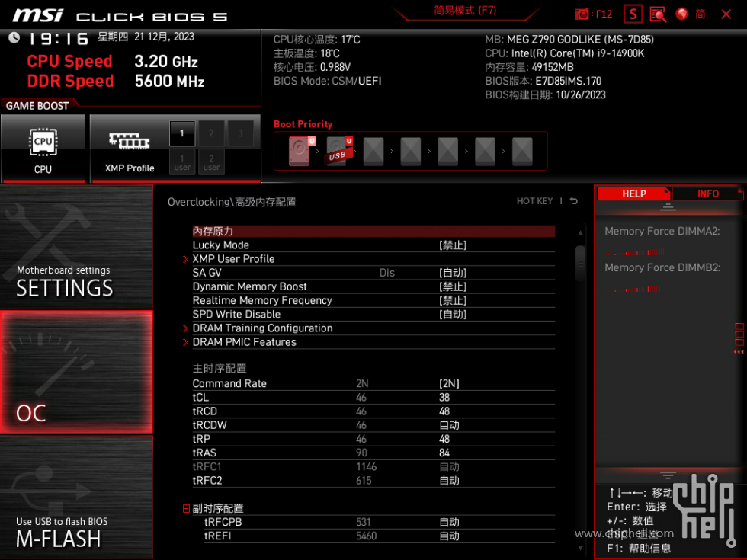
Task: Select XMP profile 3
Action: 240,133
